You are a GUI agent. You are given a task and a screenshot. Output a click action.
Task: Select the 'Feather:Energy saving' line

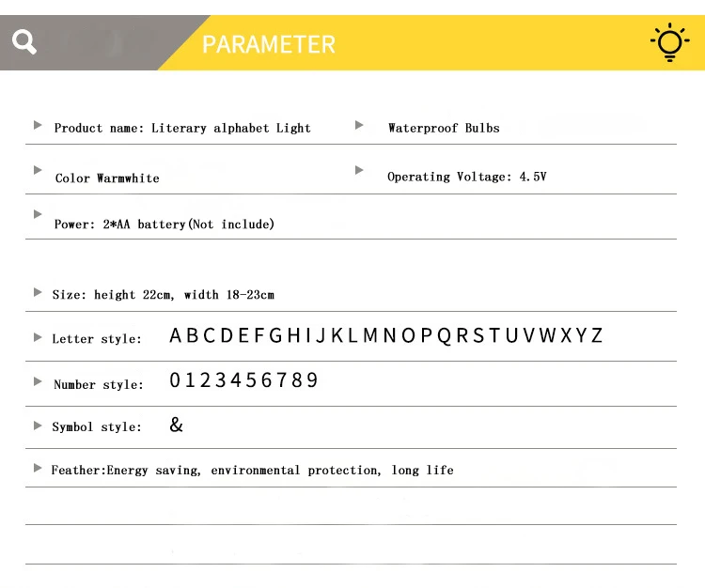252,471
